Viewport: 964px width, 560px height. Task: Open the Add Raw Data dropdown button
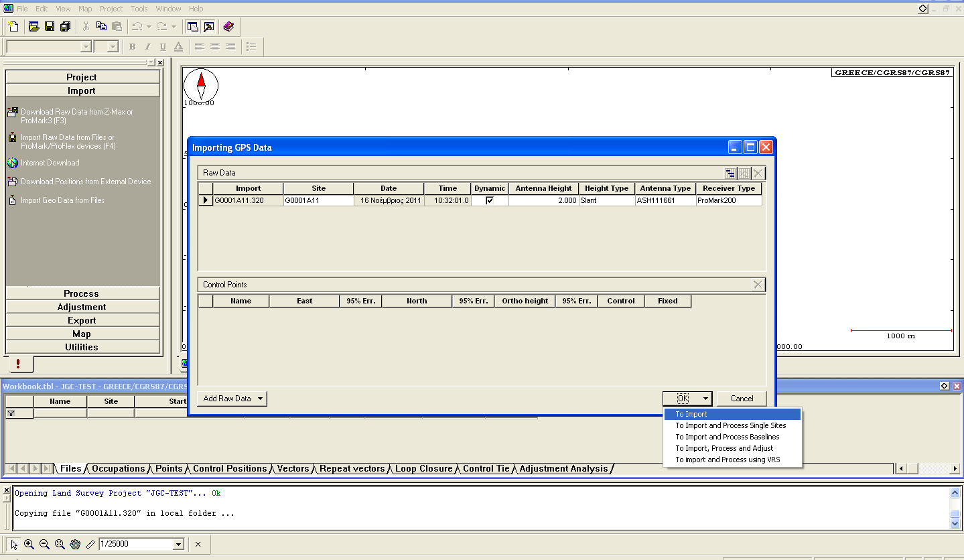coord(232,399)
